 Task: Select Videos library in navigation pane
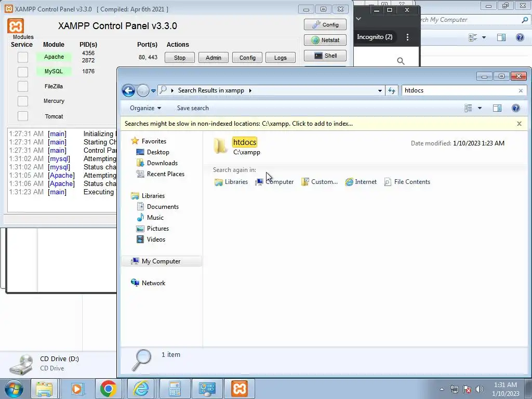click(x=151, y=239)
